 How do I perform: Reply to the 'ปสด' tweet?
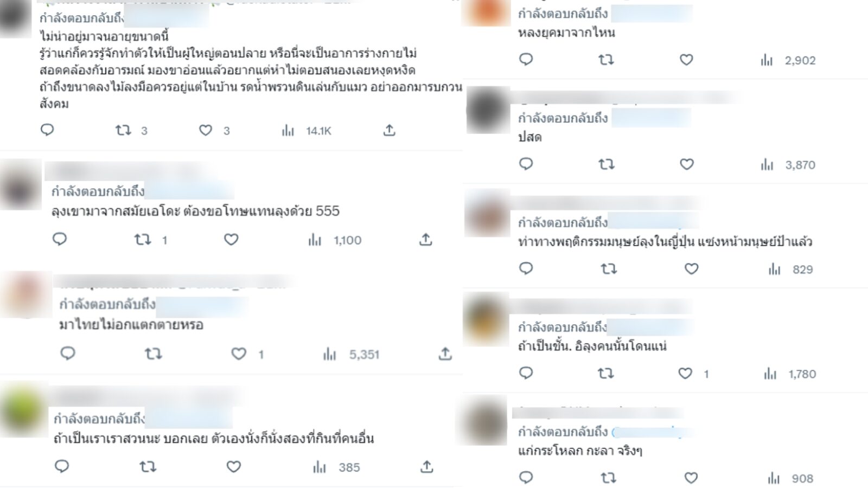click(526, 164)
